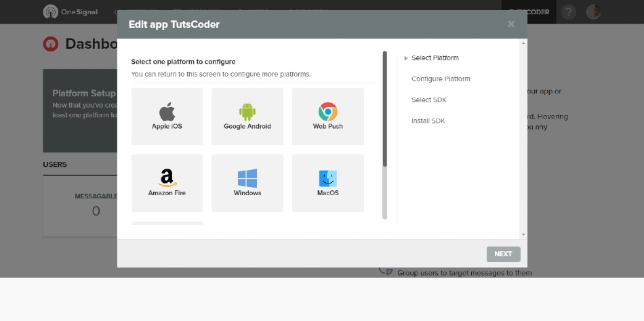Click the TutsCoder app name in header

(x=529, y=12)
